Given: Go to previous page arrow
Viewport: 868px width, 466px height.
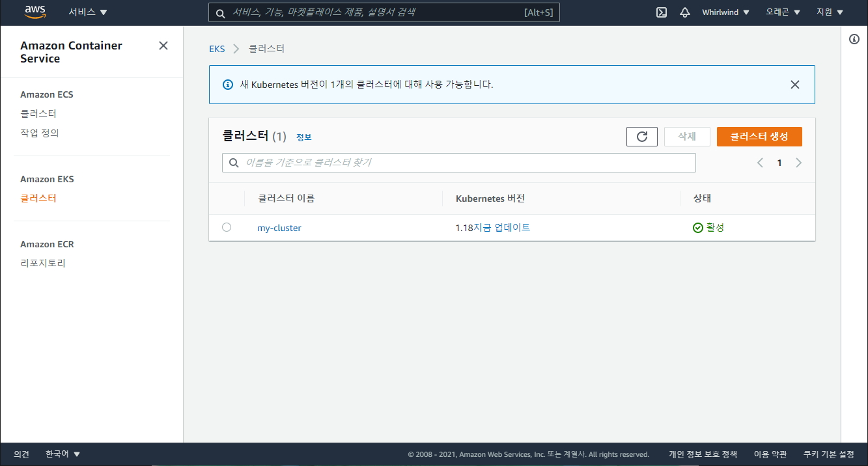Looking at the screenshot, I should [x=760, y=163].
